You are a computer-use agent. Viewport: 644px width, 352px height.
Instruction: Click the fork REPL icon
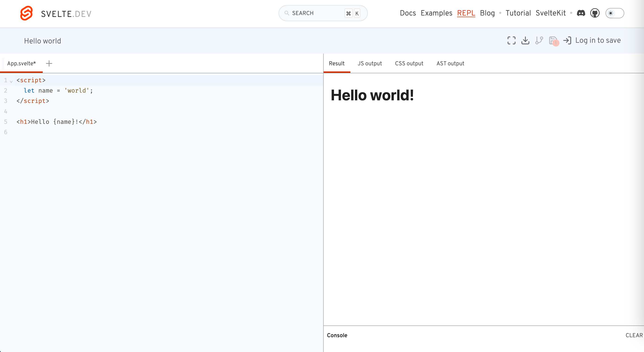pyautogui.click(x=539, y=40)
